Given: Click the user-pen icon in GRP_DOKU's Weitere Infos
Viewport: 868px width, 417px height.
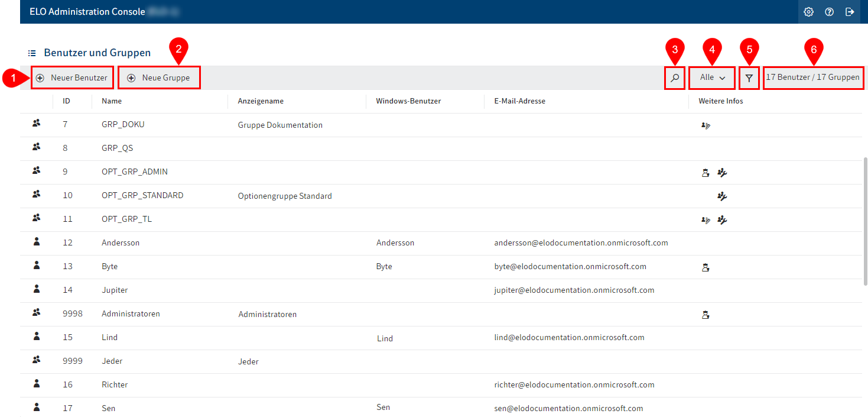Looking at the screenshot, I should click(706, 125).
